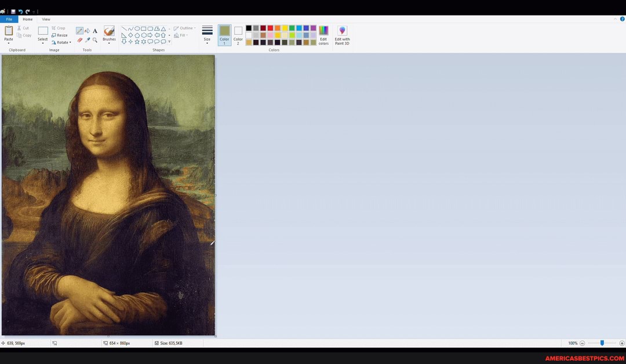Viewport: 626px width, 364px height.
Task: Undo the last action
Action: click(20, 12)
